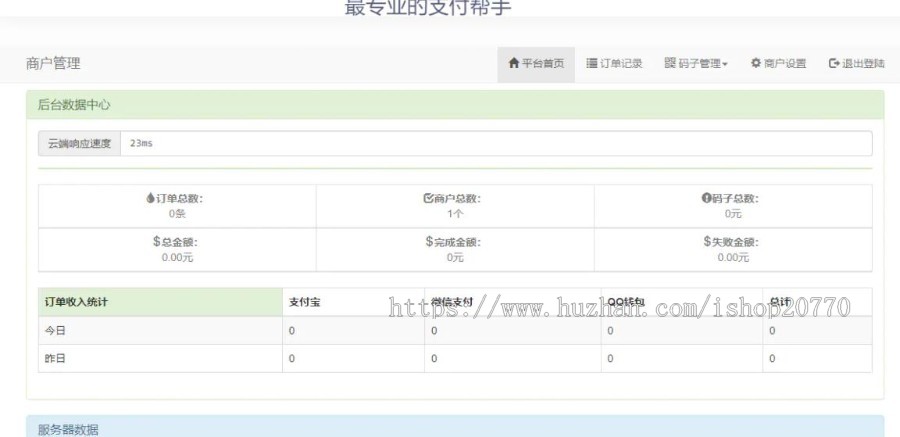Click the list icon beside 订单记录
This screenshot has width=900, height=437.
592,63
